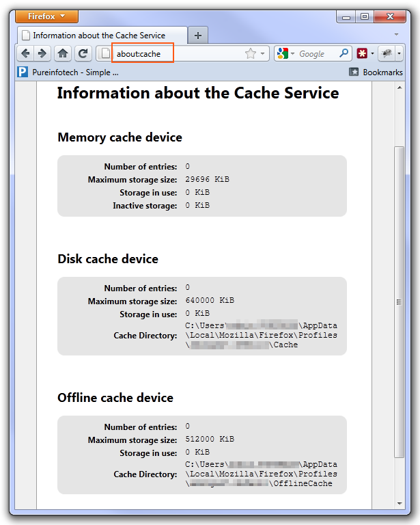Open the Home page icon
Image resolution: width=420 pixels, height=525 pixels.
(x=63, y=53)
